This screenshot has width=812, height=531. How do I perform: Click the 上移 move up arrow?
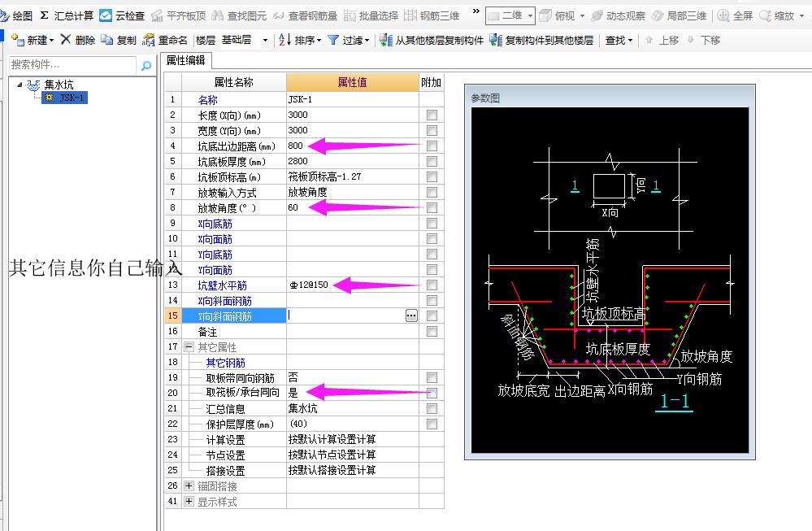pyautogui.click(x=649, y=40)
